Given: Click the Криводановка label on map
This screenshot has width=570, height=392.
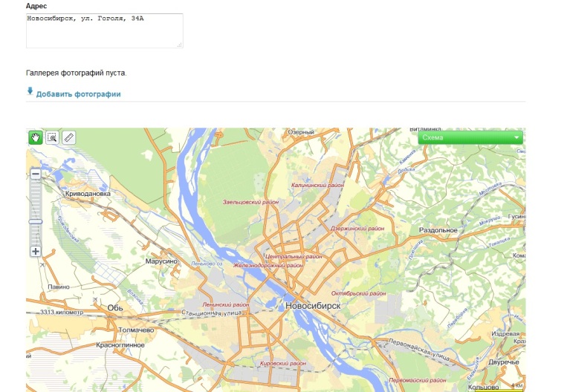Looking at the screenshot, I should pos(88,194).
